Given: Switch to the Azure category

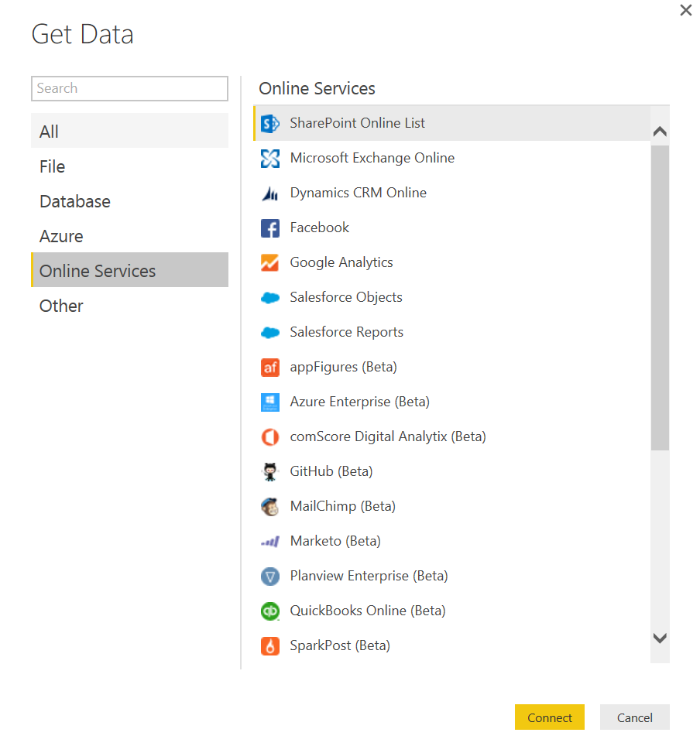Looking at the screenshot, I should [130, 236].
